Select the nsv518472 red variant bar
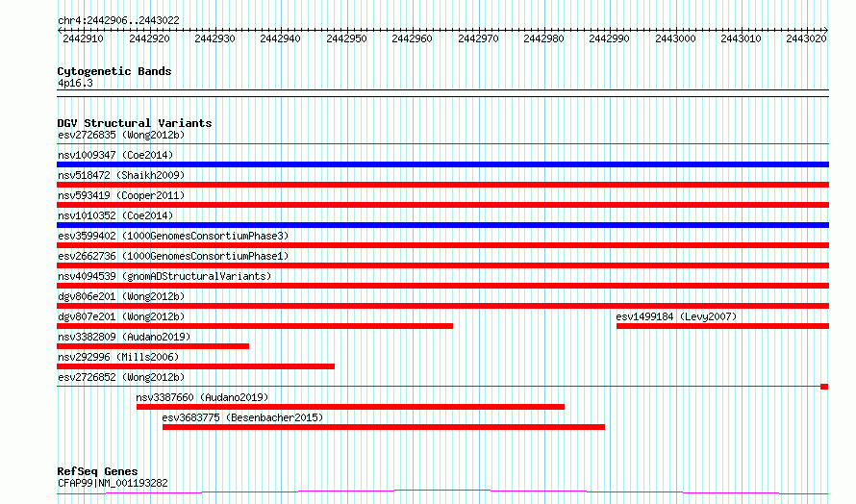This screenshot has width=856, height=504. pos(442,185)
